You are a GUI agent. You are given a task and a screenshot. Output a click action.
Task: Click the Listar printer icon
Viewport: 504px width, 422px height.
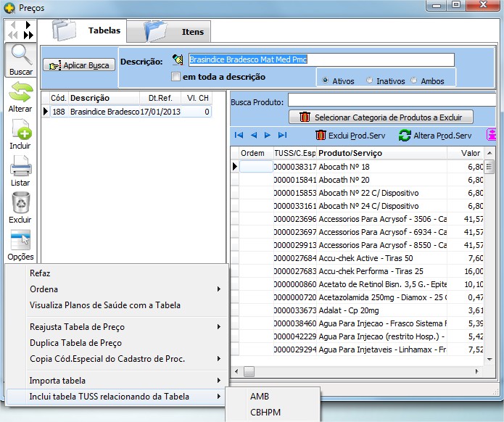(x=20, y=167)
